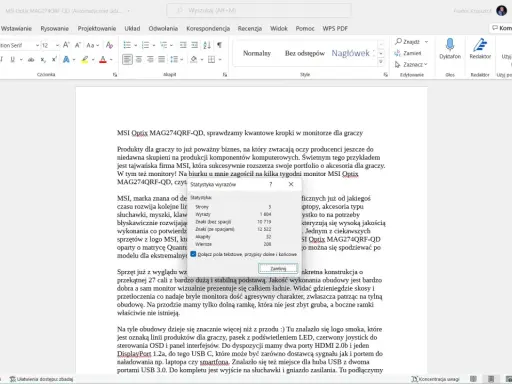Screen dimensions: 512x384
Task: Toggle show paragraph marks pilcrow
Action: pos(219,45)
